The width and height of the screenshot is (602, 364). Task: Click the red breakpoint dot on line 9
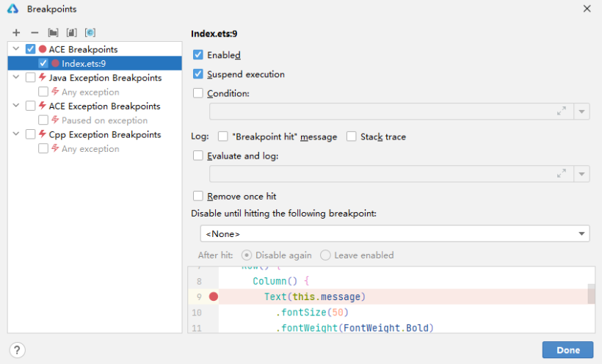214,296
